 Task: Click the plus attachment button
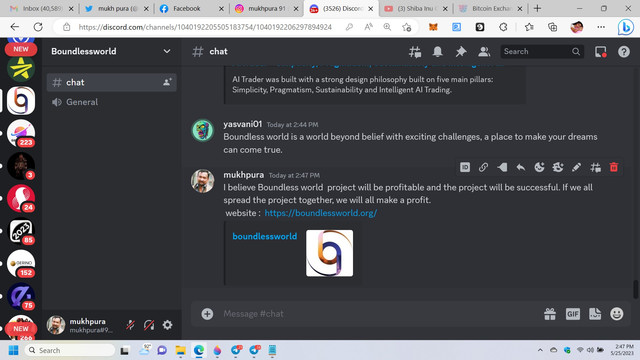pos(207,314)
